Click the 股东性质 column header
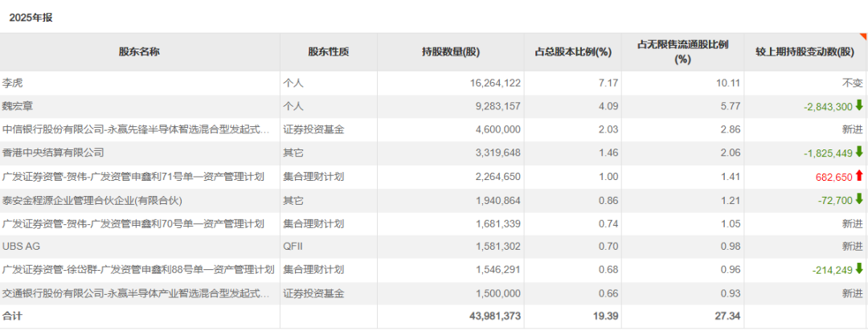868x331 pixels. pyautogui.click(x=329, y=52)
